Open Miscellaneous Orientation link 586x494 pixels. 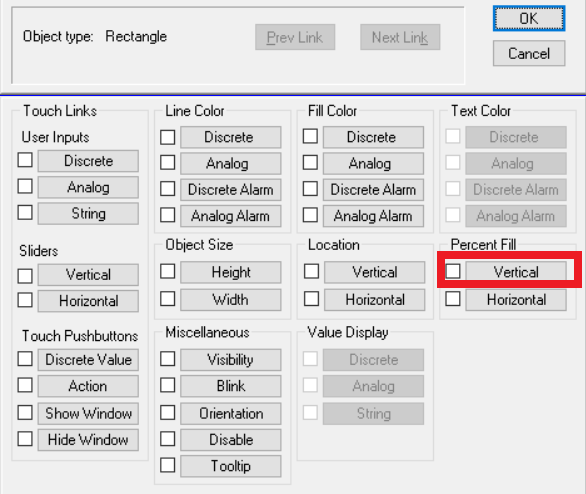coord(231,413)
